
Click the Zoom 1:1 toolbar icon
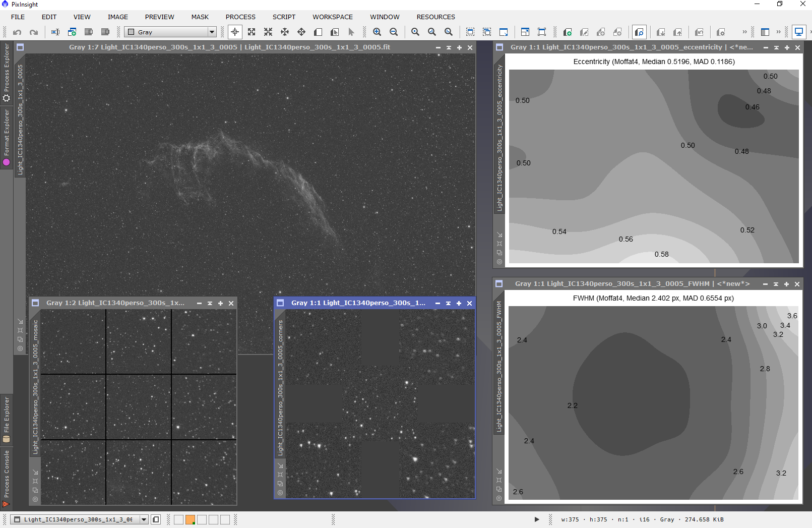tap(415, 32)
